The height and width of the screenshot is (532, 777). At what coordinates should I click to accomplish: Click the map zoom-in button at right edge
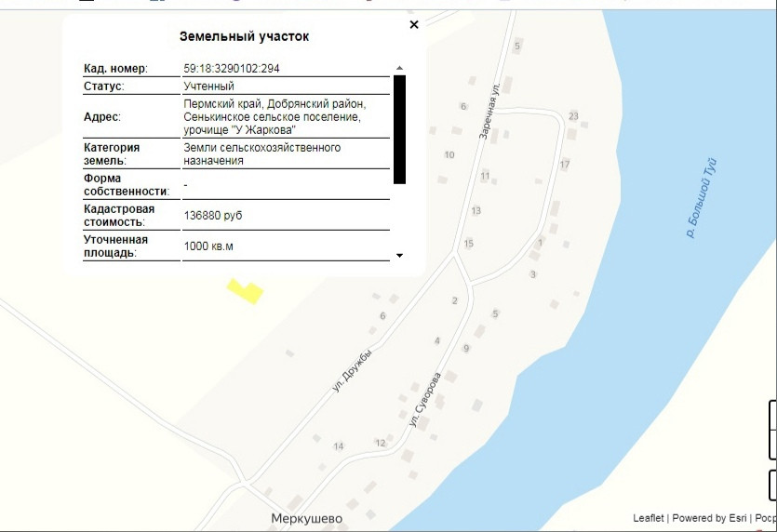coord(773,415)
